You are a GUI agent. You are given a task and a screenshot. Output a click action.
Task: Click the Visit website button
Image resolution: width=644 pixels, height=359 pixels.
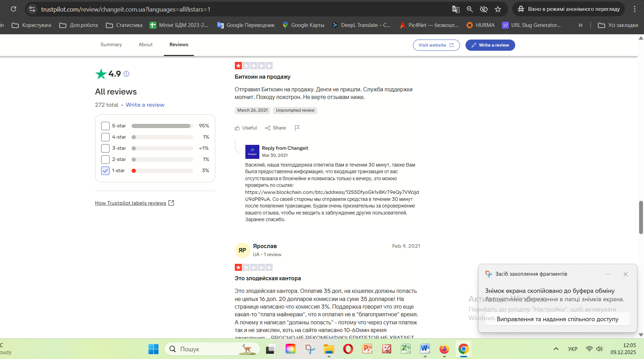coord(436,45)
